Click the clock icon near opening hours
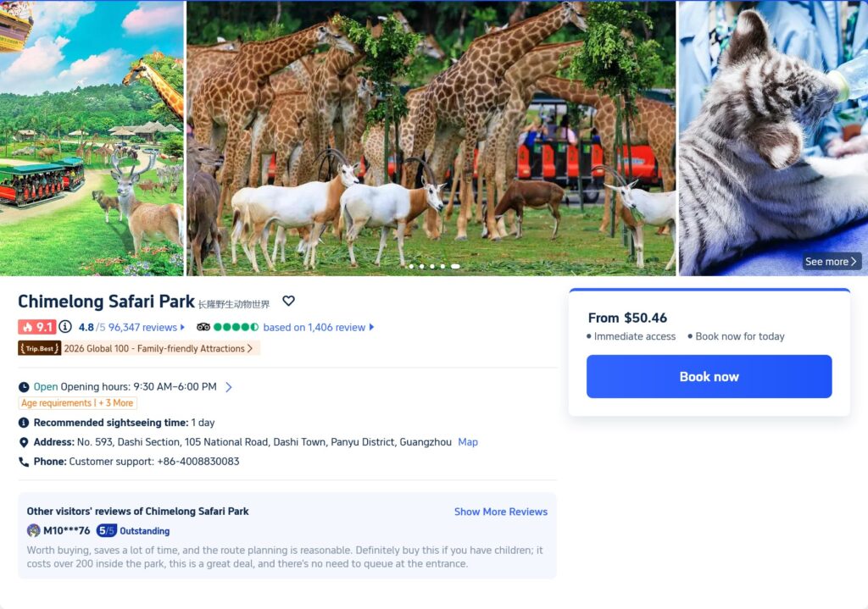 pos(24,387)
